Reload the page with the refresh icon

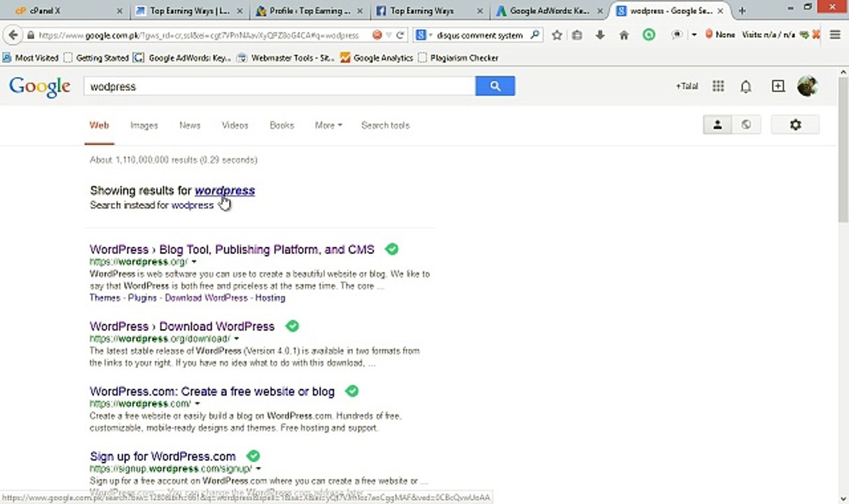click(x=401, y=35)
